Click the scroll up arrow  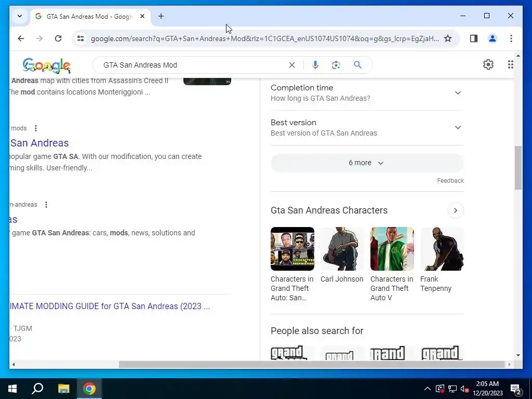coord(518,55)
